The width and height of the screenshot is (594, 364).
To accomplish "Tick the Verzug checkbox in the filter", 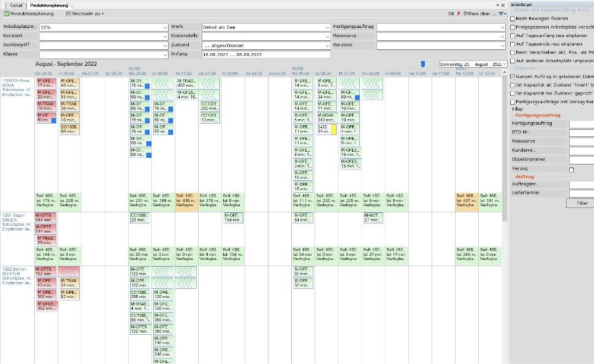I will 571,170.
